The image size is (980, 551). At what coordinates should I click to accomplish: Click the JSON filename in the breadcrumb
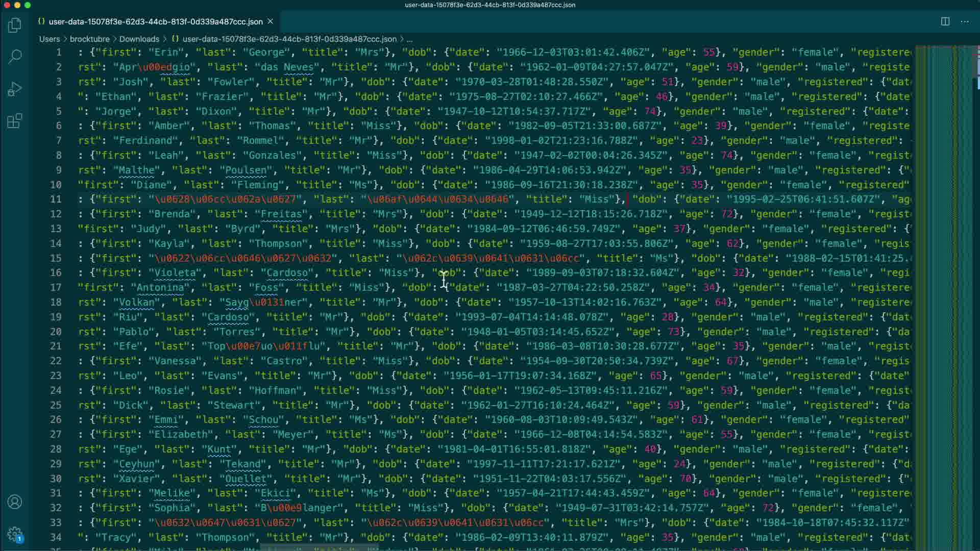pyautogui.click(x=289, y=39)
